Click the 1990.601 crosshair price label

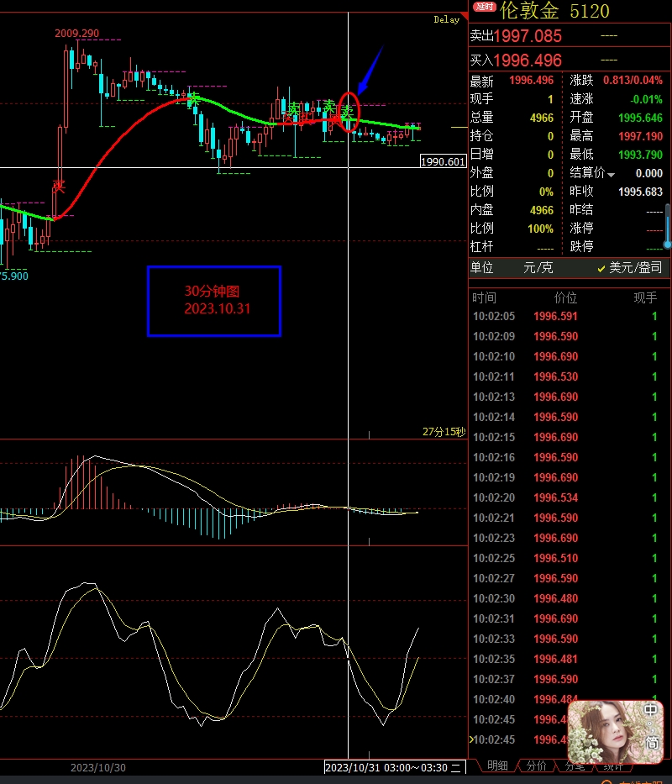point(443,162)
